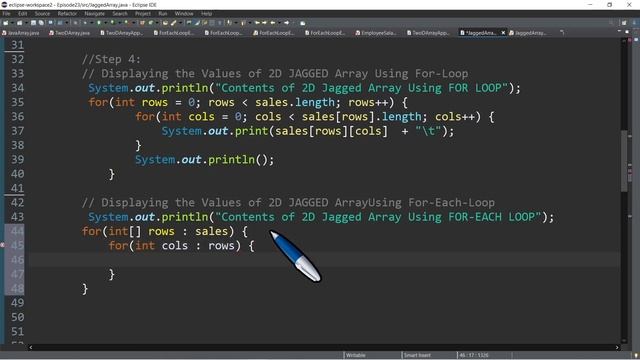Switch to the TwoDArray.java tab
The height and width of the screenshot is (360, 640).
(69, 33)
